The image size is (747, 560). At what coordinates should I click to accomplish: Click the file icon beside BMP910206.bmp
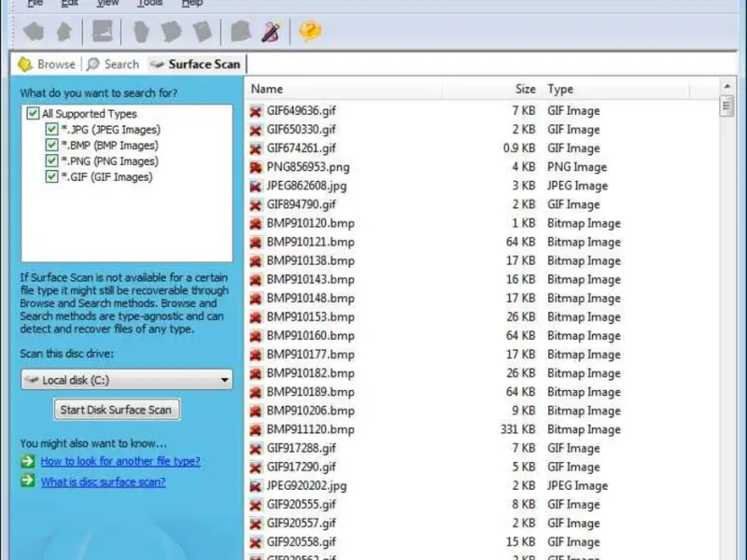pyautogui.click(x=256, y=411)
